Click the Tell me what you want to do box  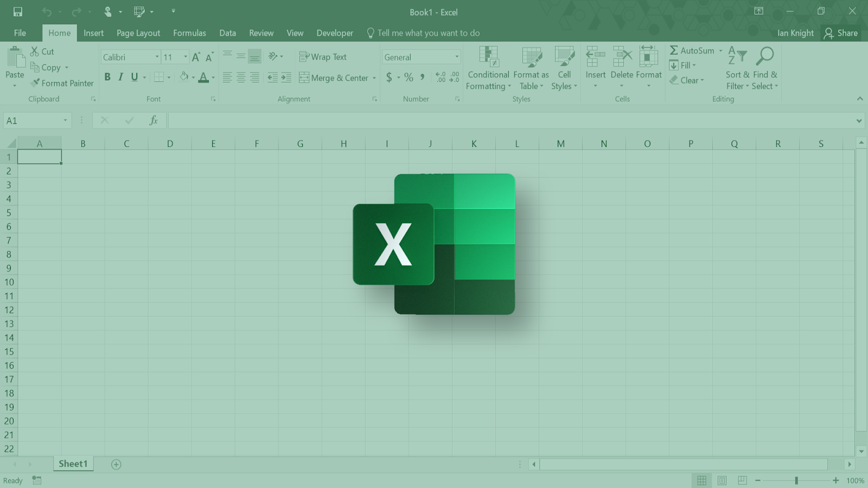point(423,33)
